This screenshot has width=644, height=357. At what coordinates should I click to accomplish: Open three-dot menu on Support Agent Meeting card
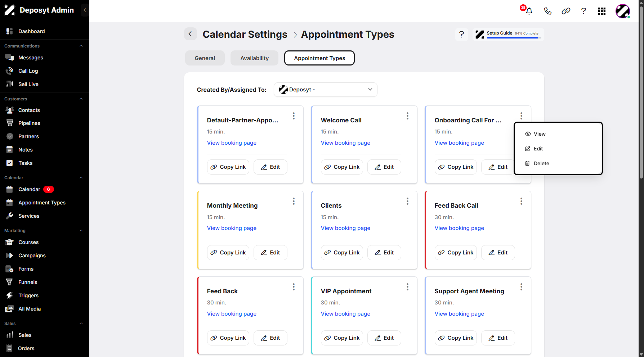point(521,287)
